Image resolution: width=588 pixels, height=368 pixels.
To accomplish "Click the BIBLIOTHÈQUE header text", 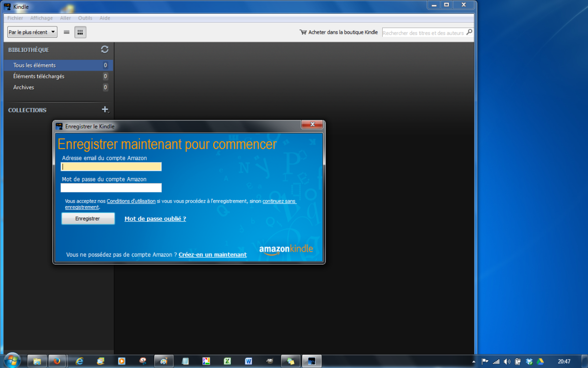I will tap(28, 50).
